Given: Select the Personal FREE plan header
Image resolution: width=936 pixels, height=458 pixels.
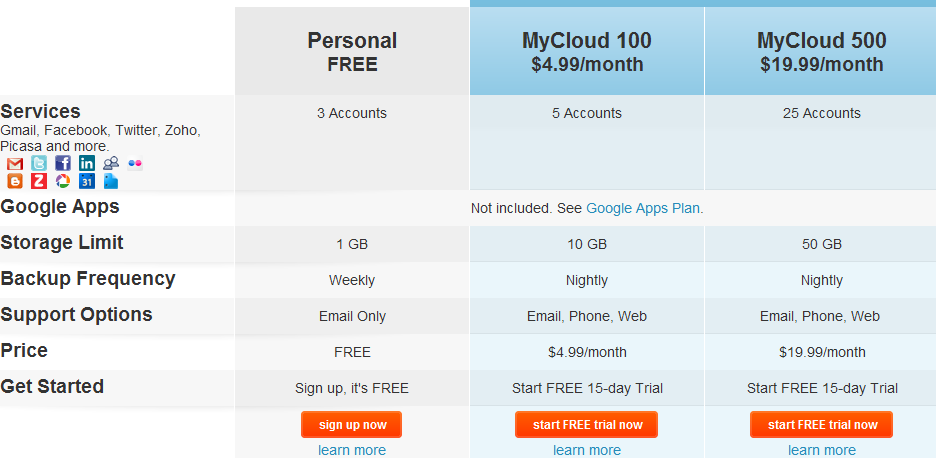Looking at the screenshot, I should click(352, 51).
